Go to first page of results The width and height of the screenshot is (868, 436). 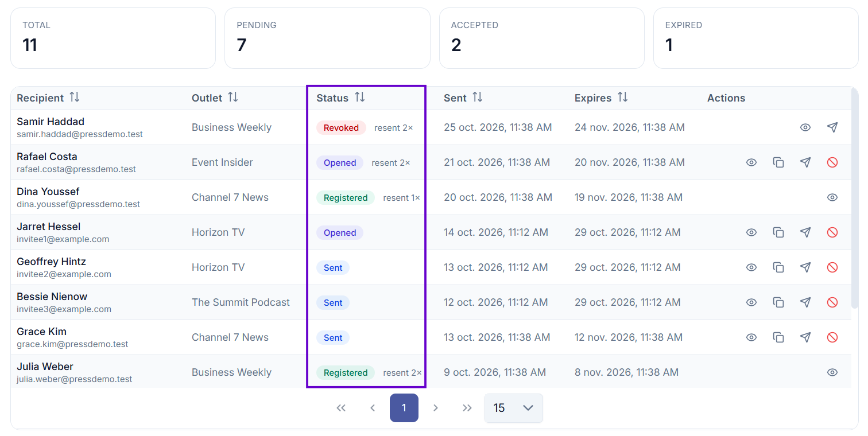click(x=341, y=408)
